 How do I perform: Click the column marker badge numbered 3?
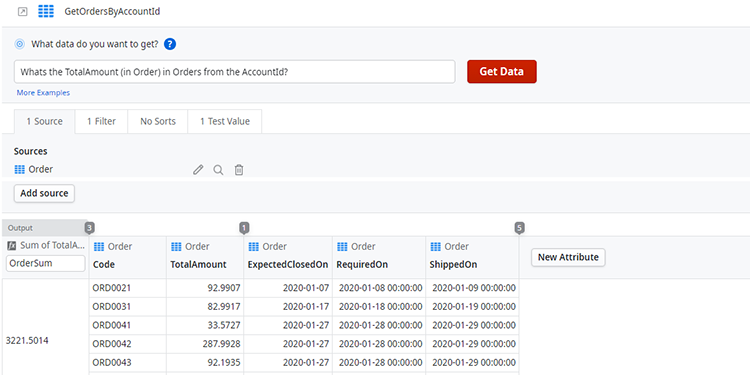tap(89, 228)
